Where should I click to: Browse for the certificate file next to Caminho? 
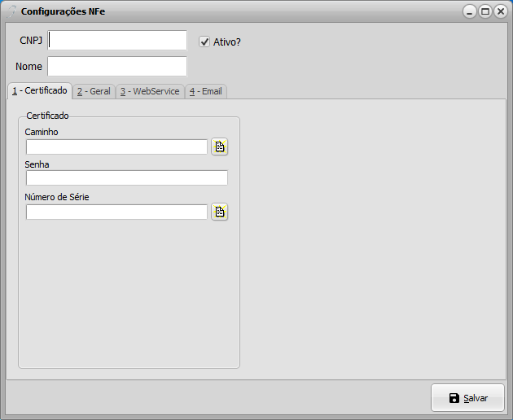(x=220, y=147)
